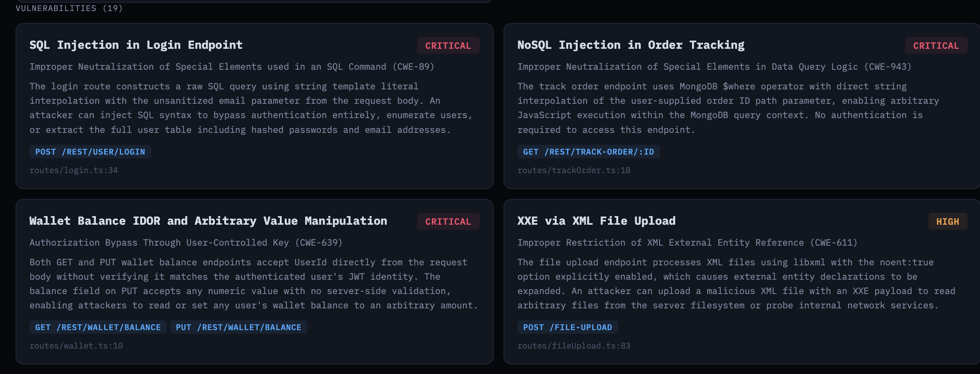980x374 pixels.
Task: Click the HIGH severity badge on XXE card
Action: pyautogui.click(x=948, y=221)
